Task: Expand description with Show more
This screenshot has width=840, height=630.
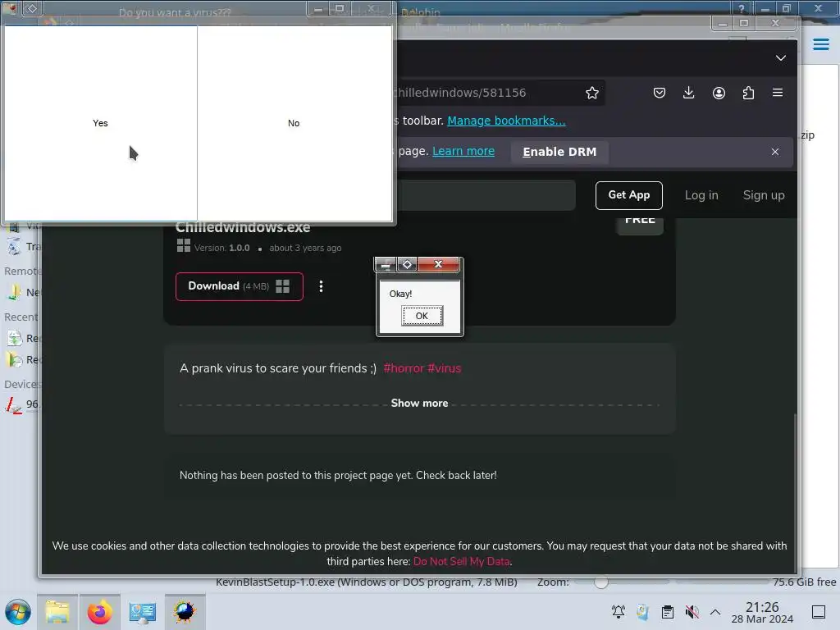Action: pyautogui.click(x=419, y=403)
